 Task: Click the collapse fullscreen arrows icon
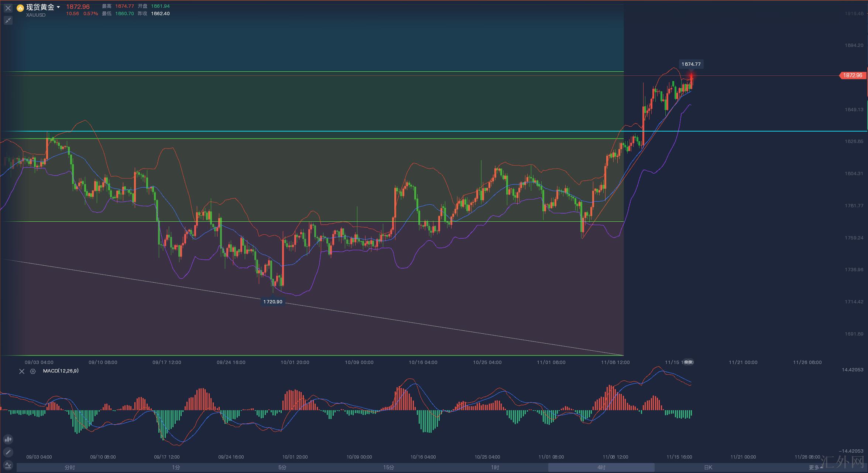pyautogui.click(x=8, y=20)
